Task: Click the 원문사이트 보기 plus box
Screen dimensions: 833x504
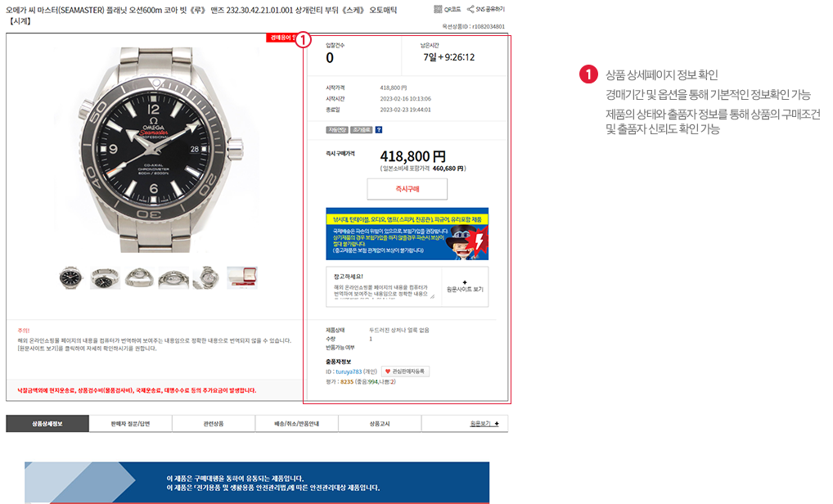Action: [465, 287]
